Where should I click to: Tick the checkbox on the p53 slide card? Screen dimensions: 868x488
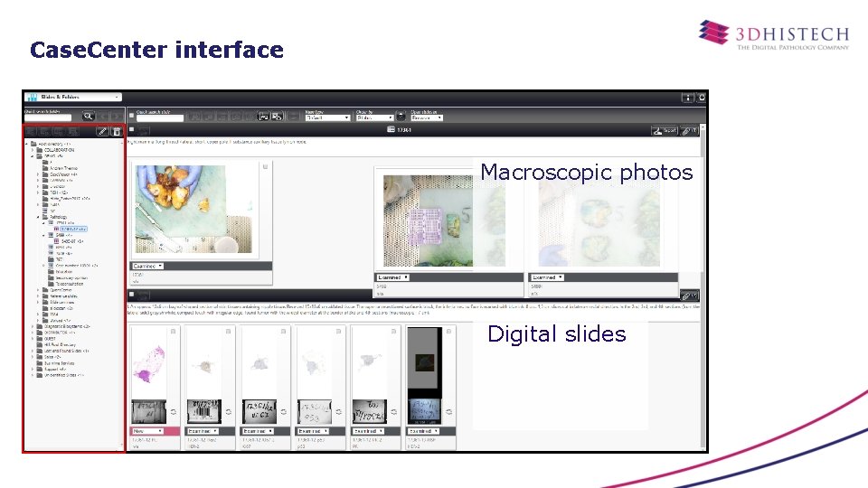(x=338, y=332)
